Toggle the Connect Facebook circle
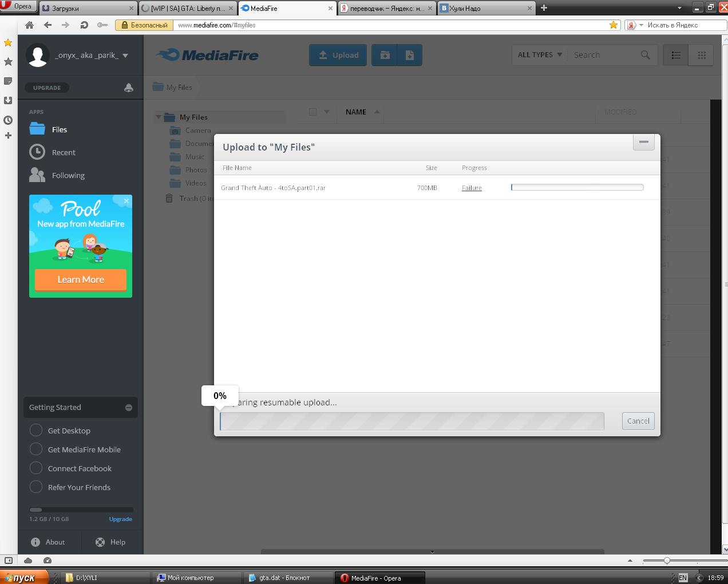Image resolution: width=728 pixels, height=584 pixels. [36, 468]
